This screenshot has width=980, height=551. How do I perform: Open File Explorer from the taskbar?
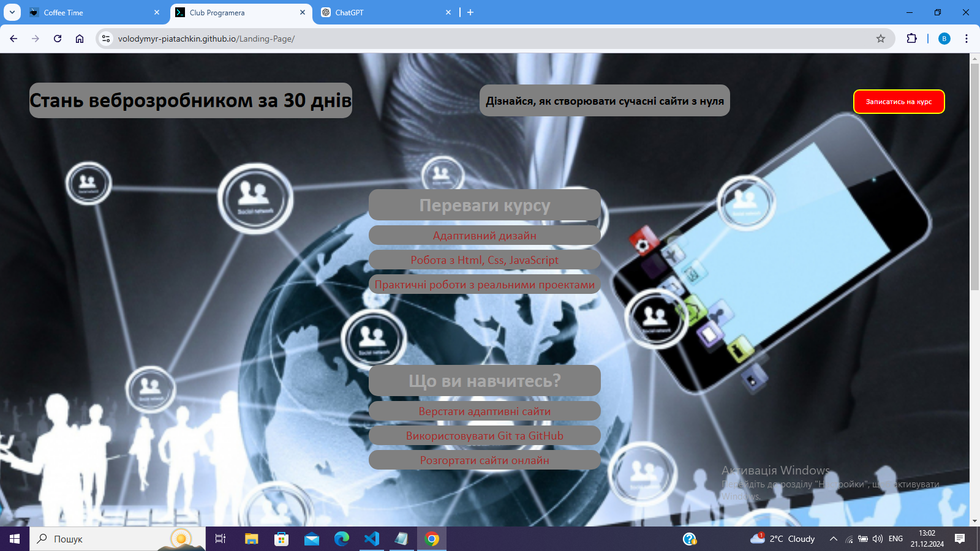[251, 539]
